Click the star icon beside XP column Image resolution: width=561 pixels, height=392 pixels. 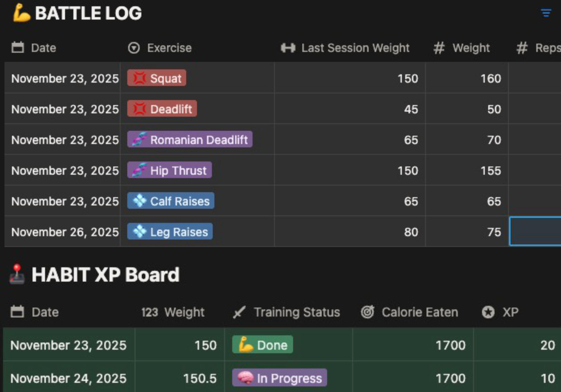tap(488, 312)
